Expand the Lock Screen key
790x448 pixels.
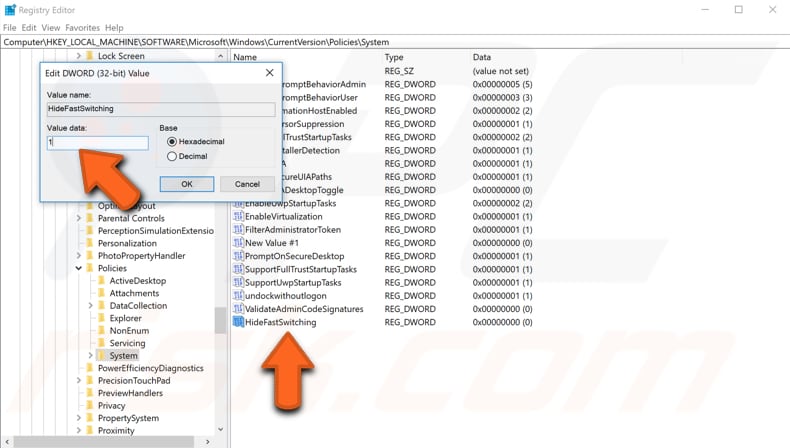[x=79, y=55]
